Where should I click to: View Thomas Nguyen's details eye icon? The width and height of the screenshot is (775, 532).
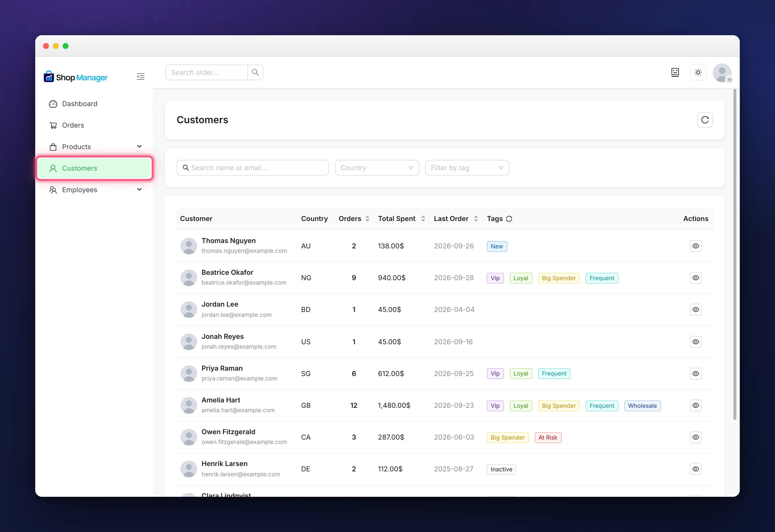pos(695,246)
